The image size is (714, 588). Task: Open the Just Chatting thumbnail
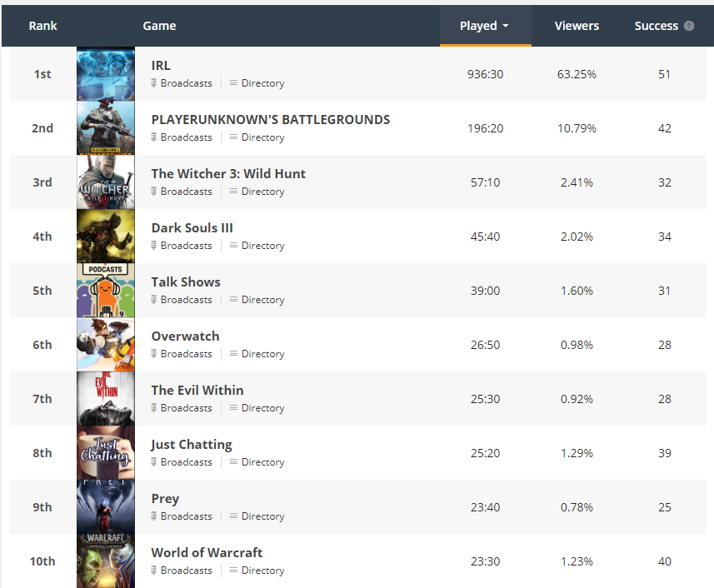106,453
